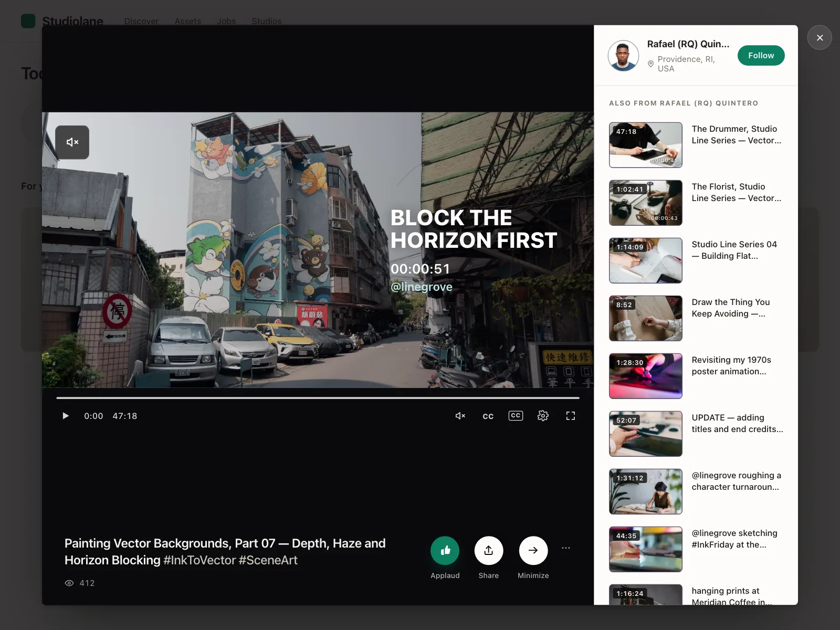Select title "@linegrove sketching #InkFriday at the..."

[734, 539]
